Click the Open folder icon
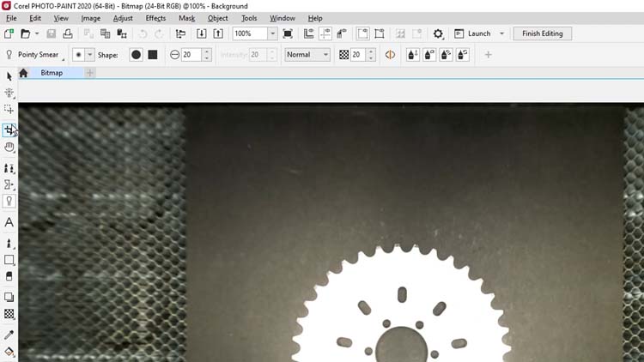Screen dimensions: 644x362 click(26, 33)
